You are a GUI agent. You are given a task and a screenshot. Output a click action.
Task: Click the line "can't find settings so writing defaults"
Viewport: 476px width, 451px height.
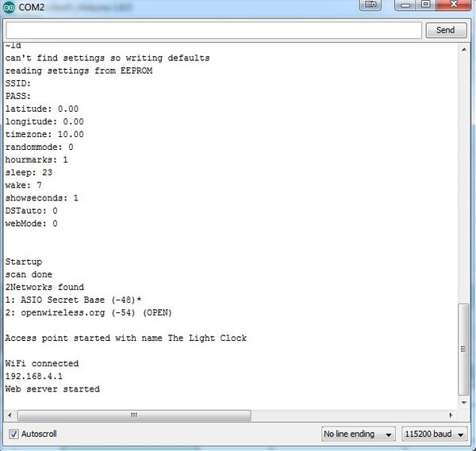(x=107, y=58)
